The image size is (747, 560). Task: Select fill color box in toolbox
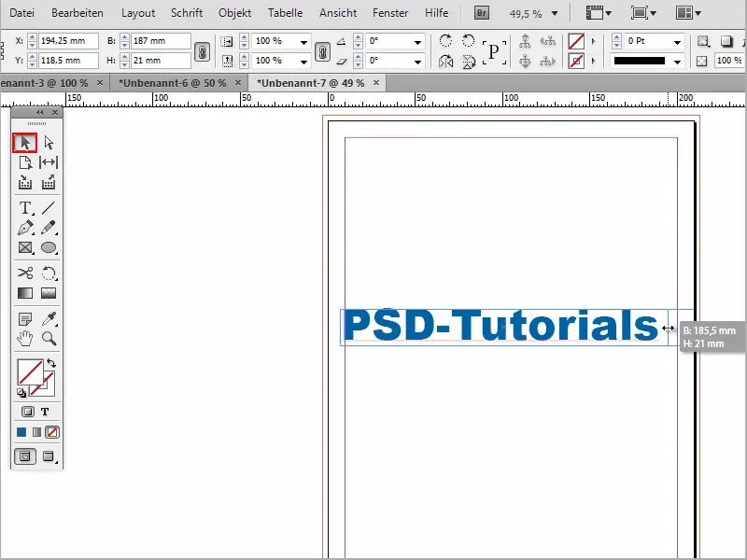click(x=30, y=371)
